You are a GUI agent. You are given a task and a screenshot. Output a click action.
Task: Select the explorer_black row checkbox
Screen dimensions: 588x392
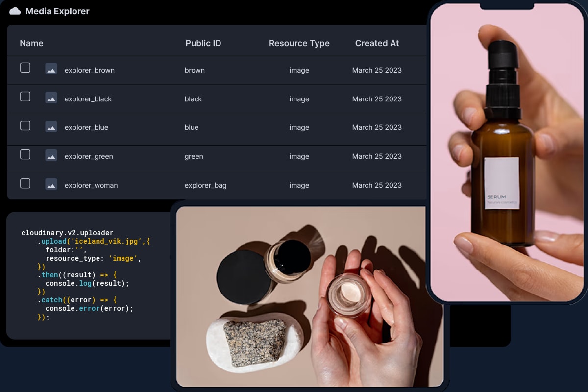tap(25, 97)
